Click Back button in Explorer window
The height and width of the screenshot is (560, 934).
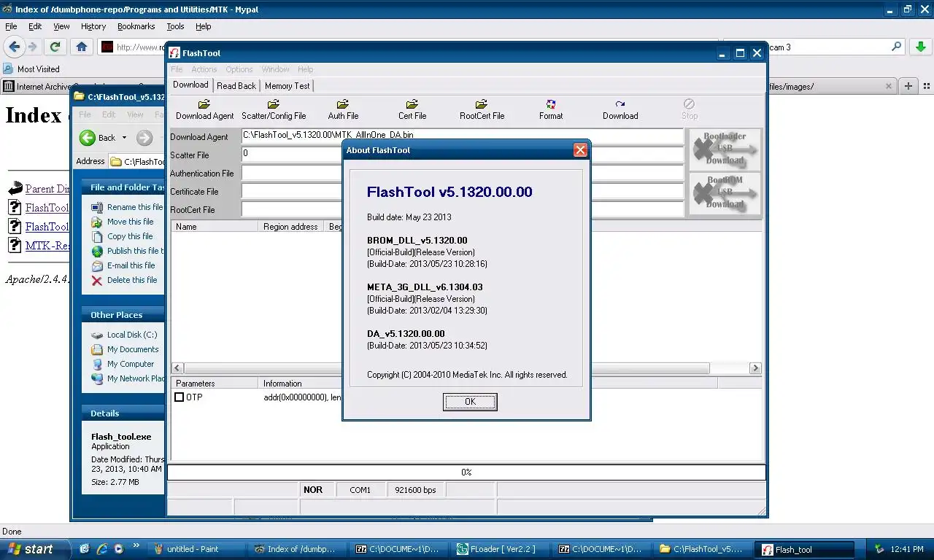click(99, 138)
